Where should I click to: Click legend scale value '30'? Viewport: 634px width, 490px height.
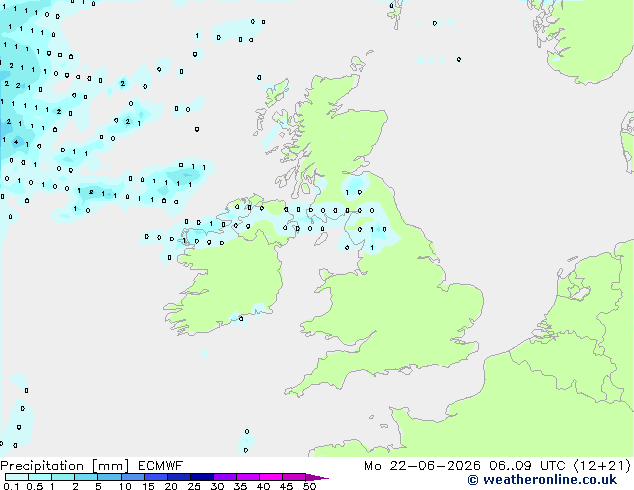[217, 486]
